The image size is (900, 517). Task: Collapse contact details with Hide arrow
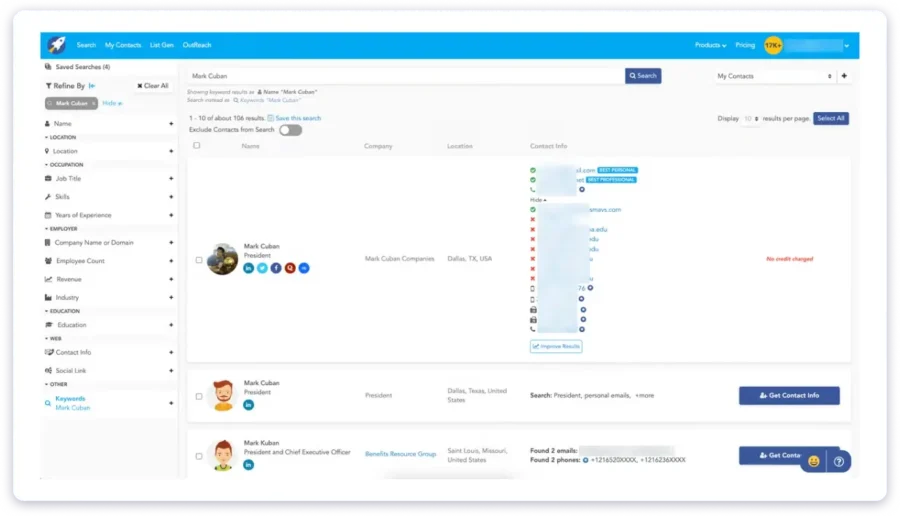[x=538, y=200]
